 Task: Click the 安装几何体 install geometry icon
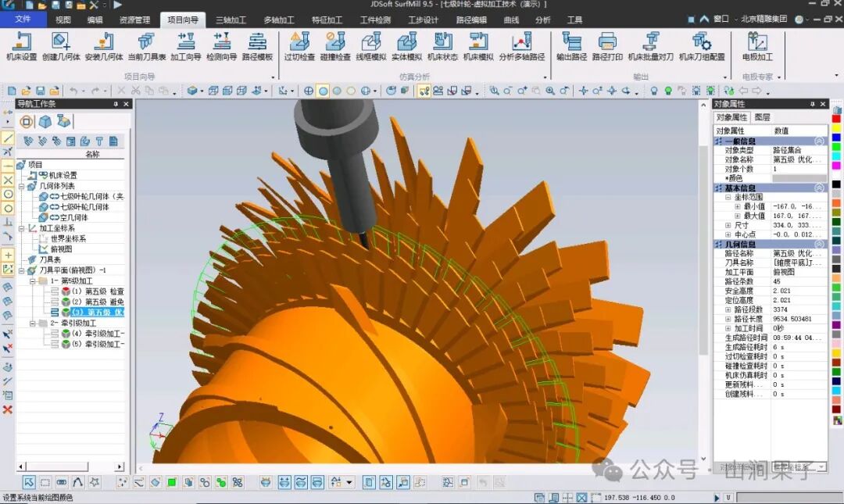pyautogui.click(x=104, y=47)
